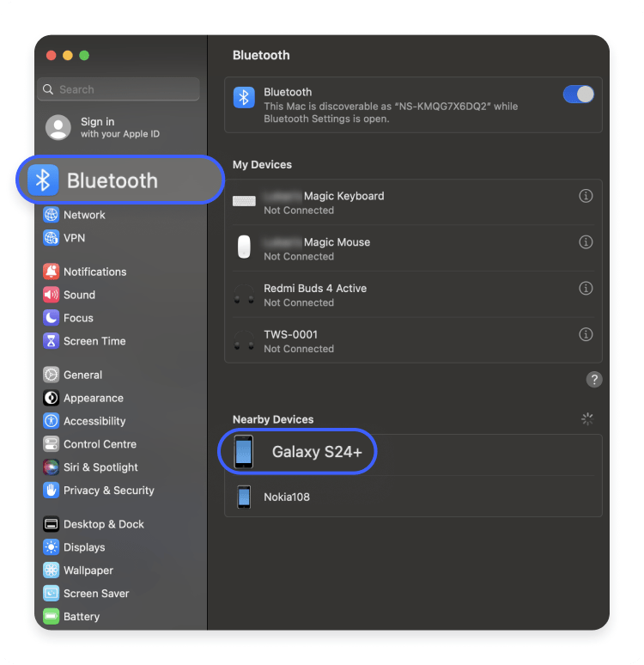Focus the Search field

(118, 89)
